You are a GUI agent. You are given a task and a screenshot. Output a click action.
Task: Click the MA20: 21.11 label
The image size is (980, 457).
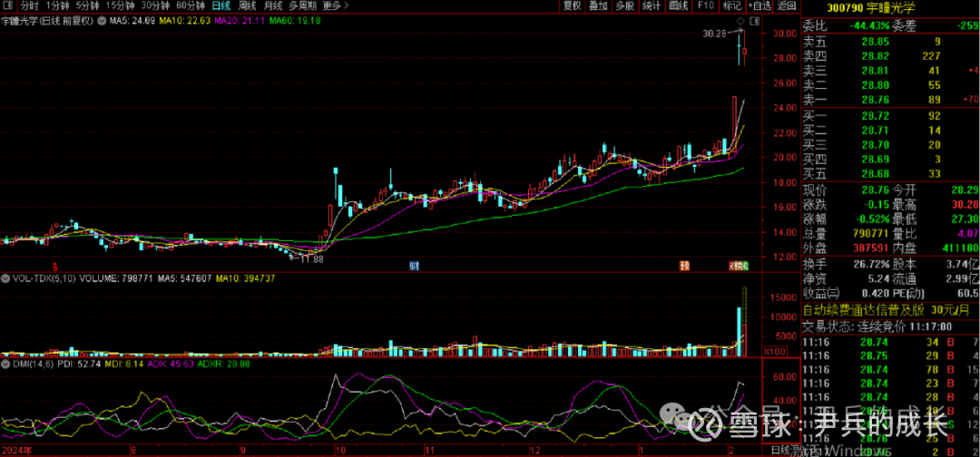240,21
